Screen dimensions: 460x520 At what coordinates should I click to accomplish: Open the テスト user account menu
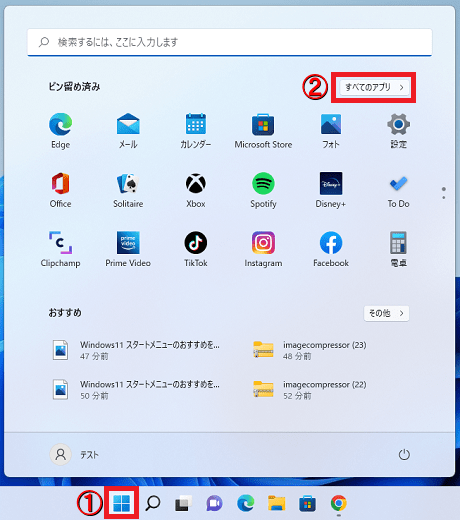[x=74, y=455]
